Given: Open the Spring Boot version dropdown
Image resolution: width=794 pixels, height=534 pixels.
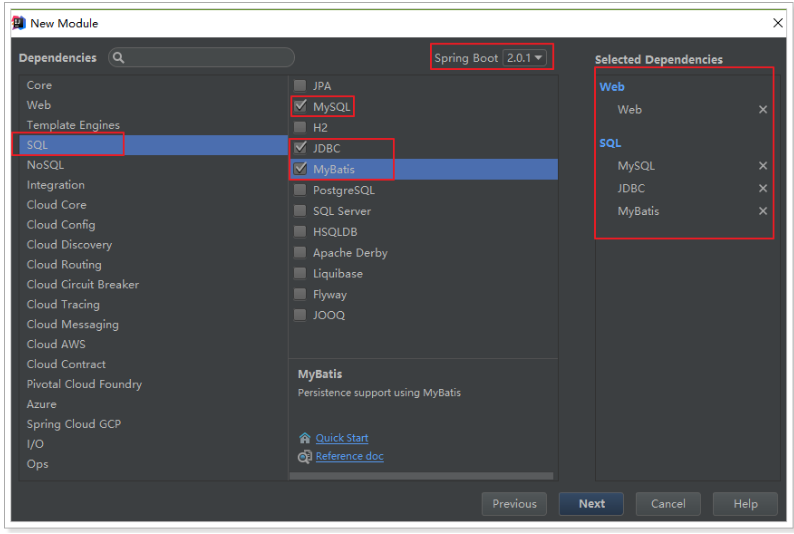Looking at the screenshot, I should 525,58.
